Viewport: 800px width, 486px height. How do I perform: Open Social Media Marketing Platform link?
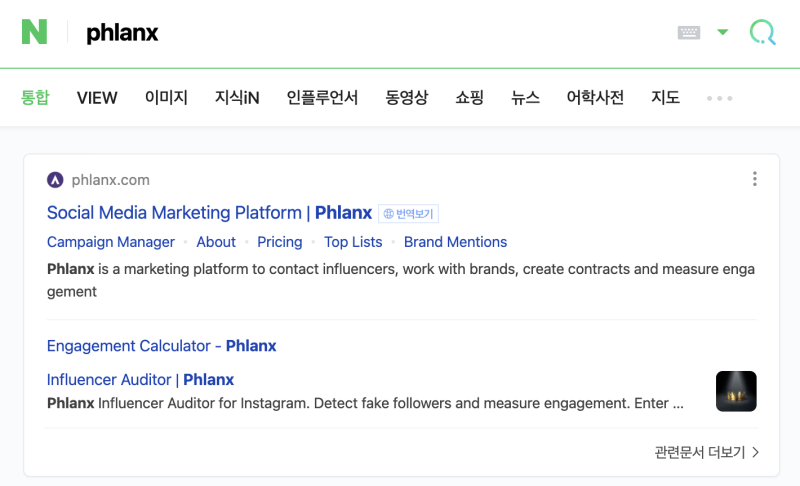[209, 213]
